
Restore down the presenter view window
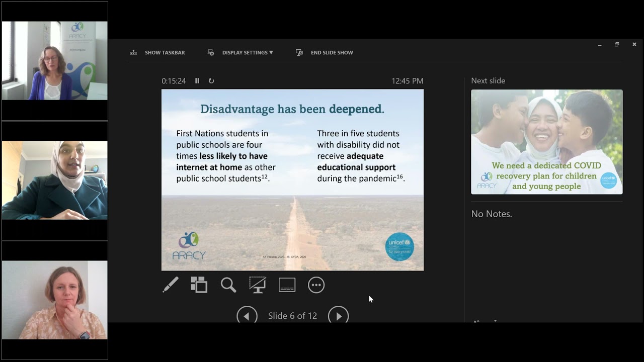pos(617,45)
